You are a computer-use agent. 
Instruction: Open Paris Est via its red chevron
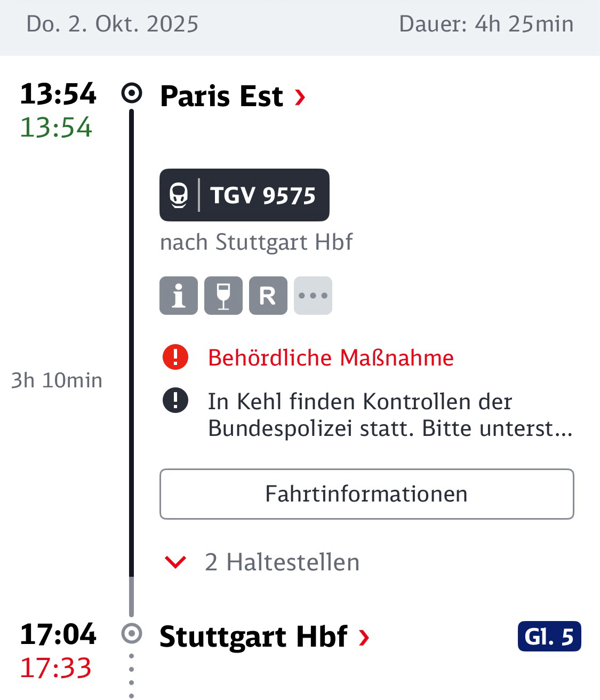click(300, 97)
